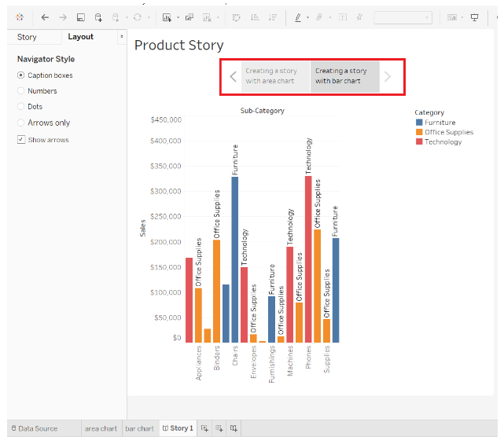
Task: Click the New Worksheet icon in bottom bar
Action: pyautogui.click(x=204, y=428)
